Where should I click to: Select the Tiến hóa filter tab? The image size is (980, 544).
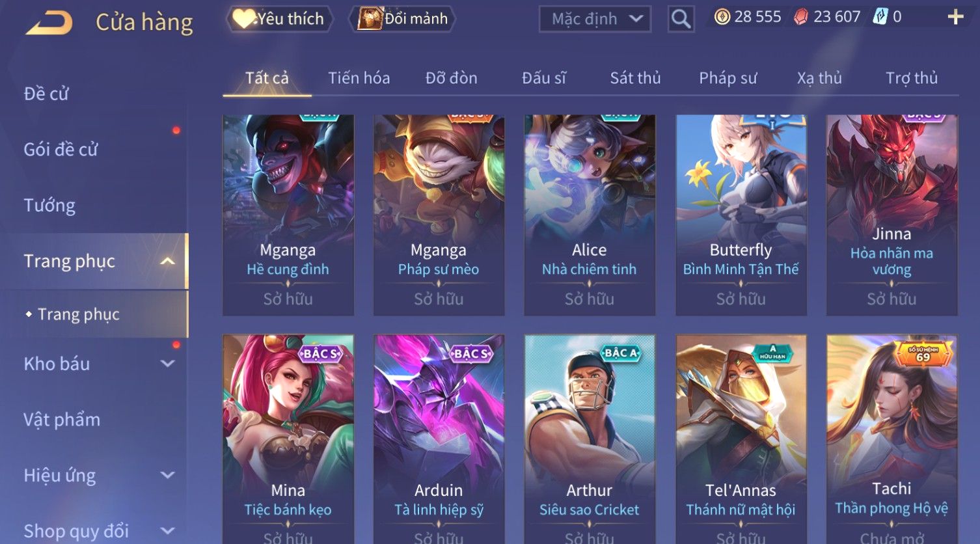pyautogui.click(x=359, y=78)
